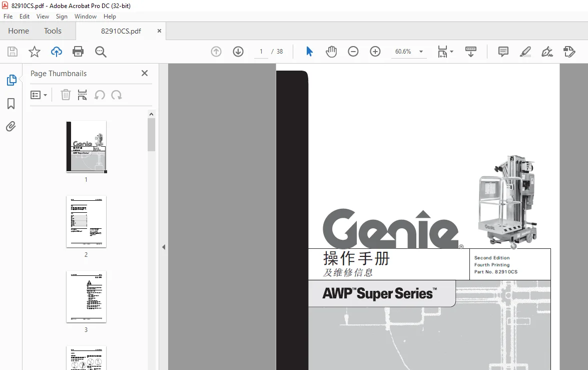Open the Sign menu
588x370 pixels.
tap(62, 17)
